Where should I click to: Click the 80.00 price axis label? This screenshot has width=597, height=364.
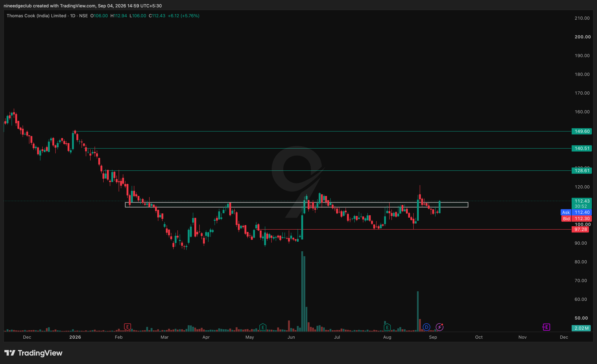(x=580, y=262)
